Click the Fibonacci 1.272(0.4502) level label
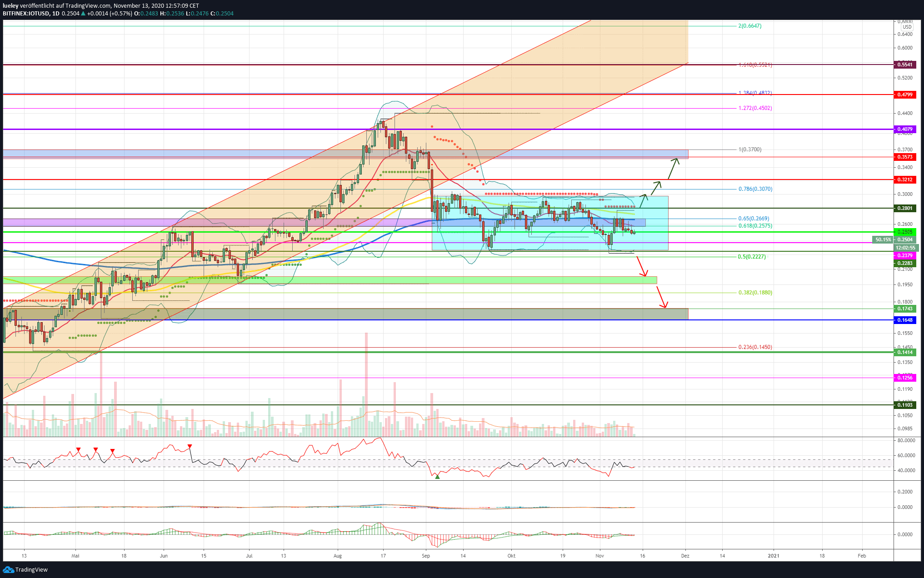 [755, 108]
